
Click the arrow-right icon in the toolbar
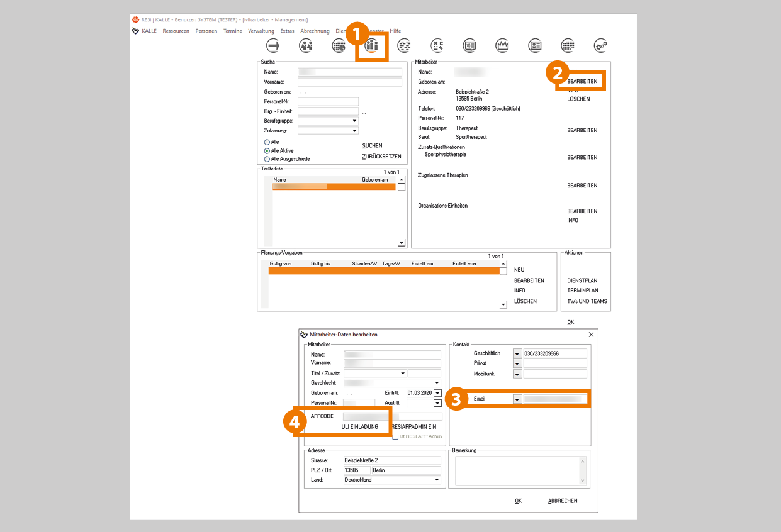tap(273, 45)
